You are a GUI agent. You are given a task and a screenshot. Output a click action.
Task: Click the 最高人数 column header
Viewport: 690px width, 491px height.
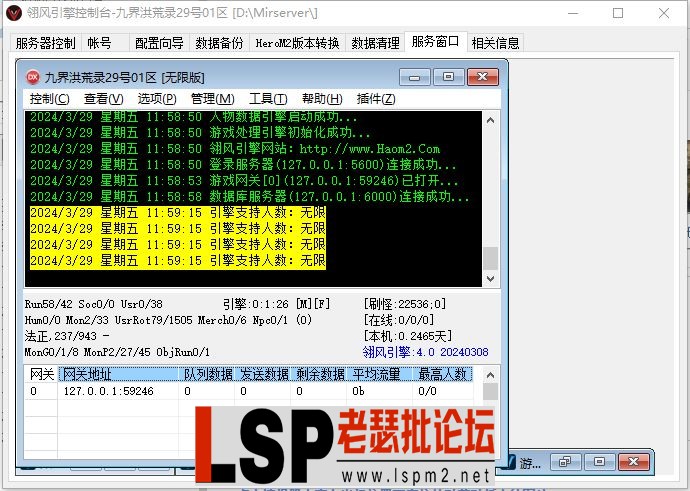tap(442, 374)
